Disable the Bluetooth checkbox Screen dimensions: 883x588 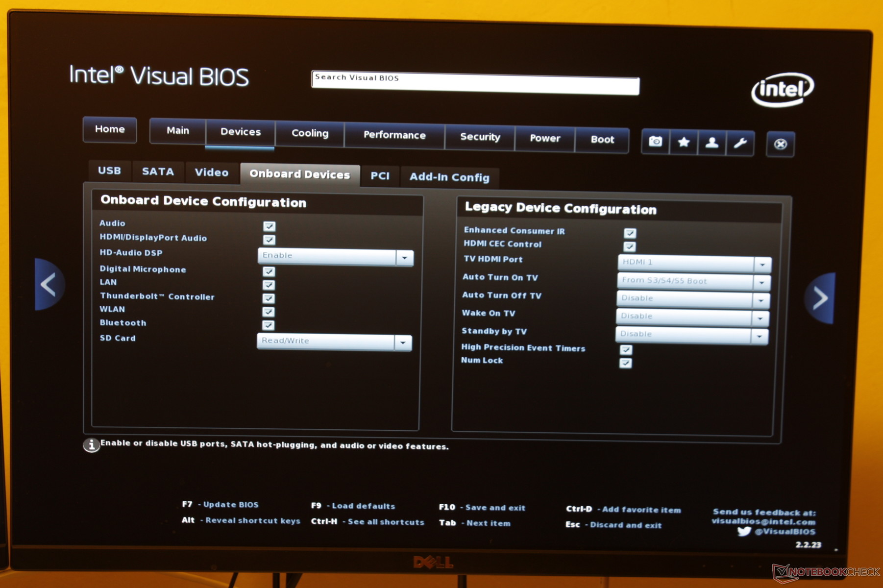click(x=268, y=325)
